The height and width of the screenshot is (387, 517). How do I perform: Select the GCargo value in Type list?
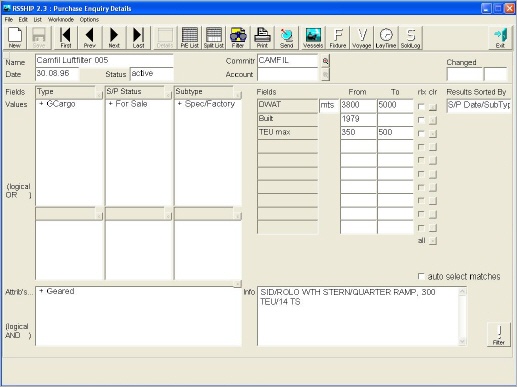pos(61,104)
